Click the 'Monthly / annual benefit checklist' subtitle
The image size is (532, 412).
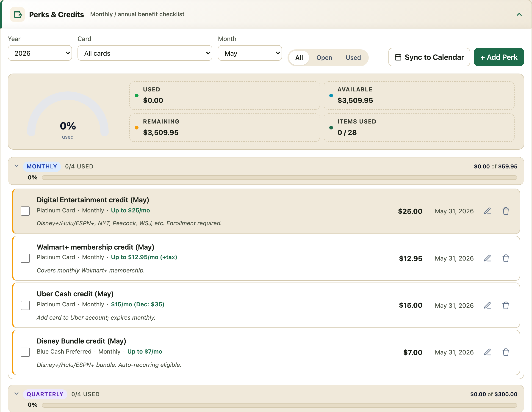137,14
